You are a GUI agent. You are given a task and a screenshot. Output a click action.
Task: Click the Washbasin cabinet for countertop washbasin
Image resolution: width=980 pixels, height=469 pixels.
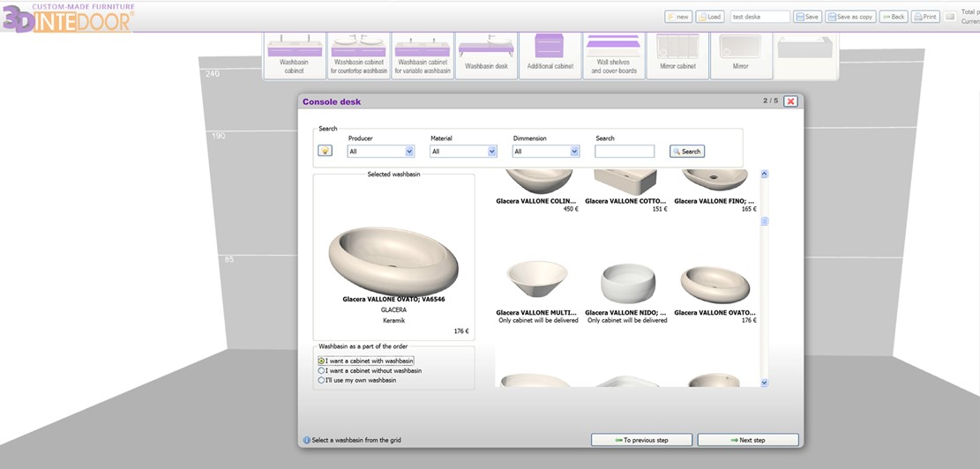click(359, 55)
